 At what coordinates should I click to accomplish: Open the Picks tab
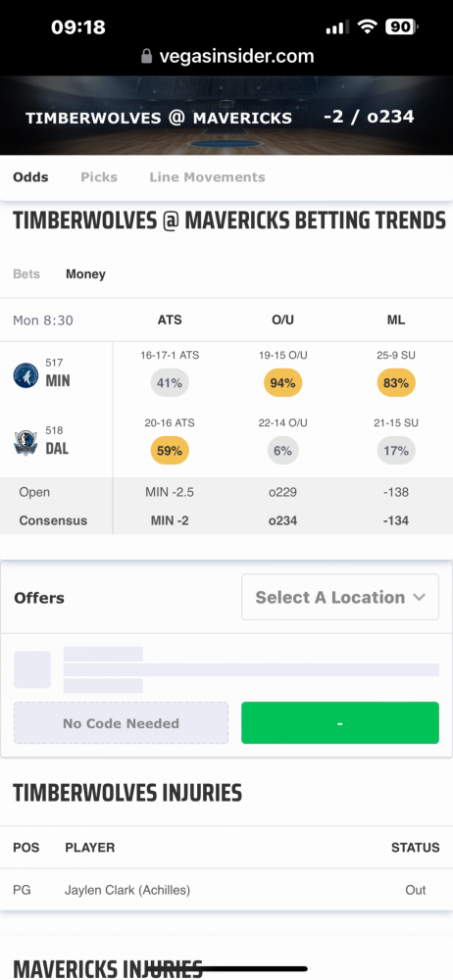pyautogui.click(x=99, y=176)
